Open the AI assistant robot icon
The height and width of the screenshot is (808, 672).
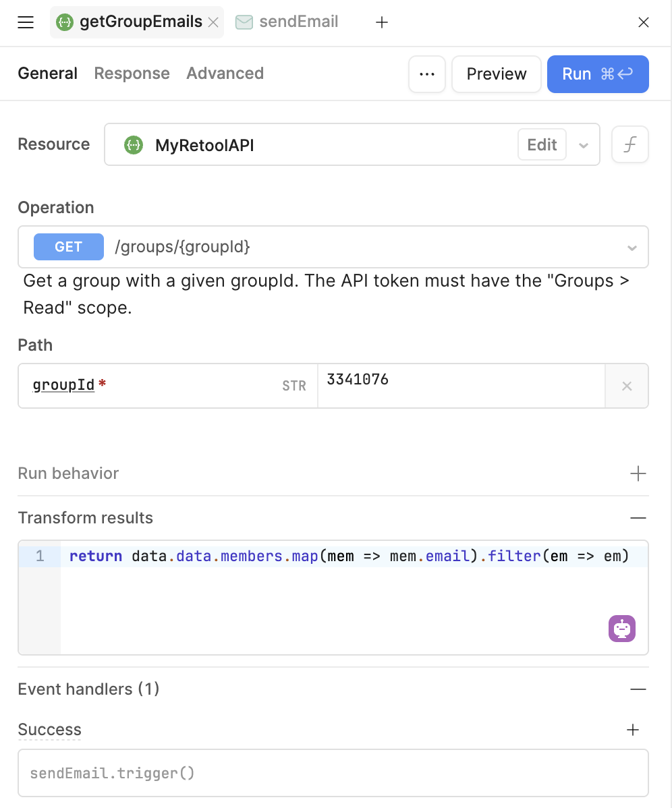622,629
